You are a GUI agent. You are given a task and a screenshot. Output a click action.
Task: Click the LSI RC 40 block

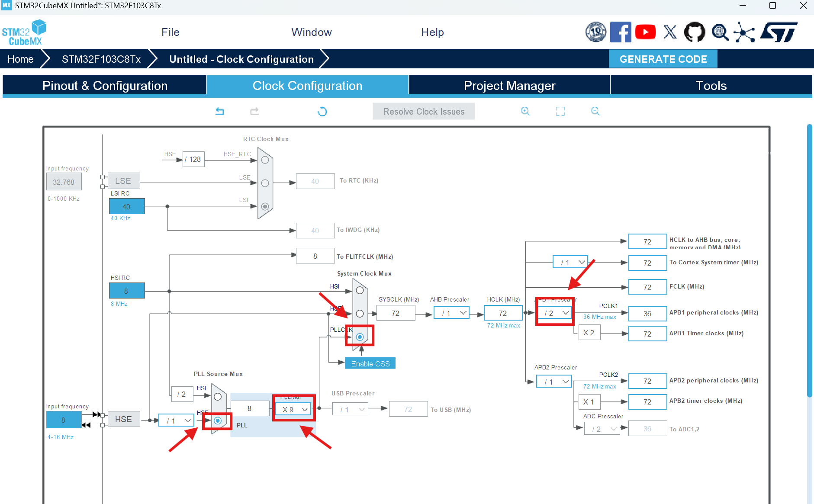pyautogui.click(x=126, y=206)
